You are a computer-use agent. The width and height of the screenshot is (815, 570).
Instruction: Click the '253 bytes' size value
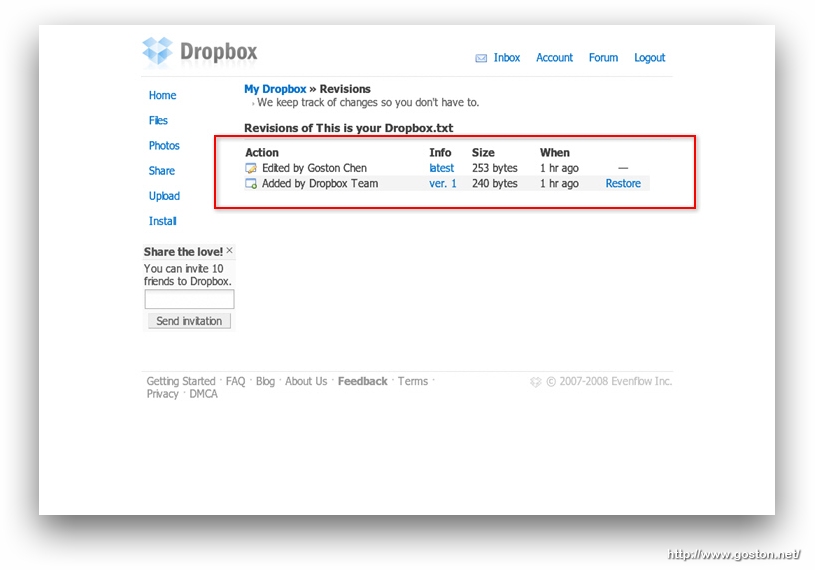click(495, 168)
